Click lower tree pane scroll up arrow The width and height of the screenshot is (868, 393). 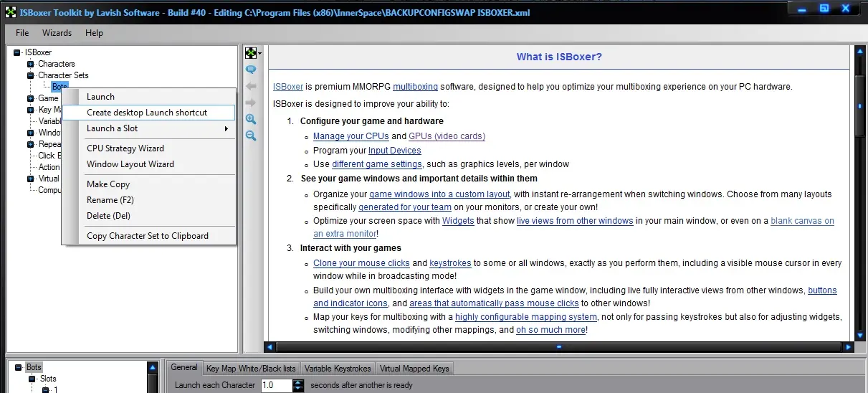(153, 367)
